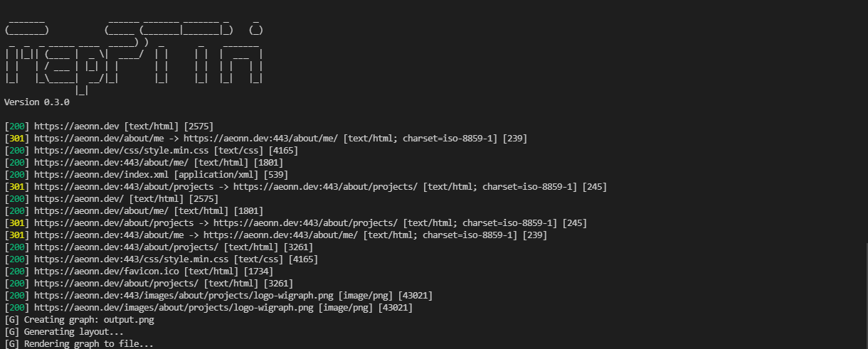Viewport: 868px width, 349px height.
Task: Open the https://aeonn.dev/favicon.ico link
Action: click(107, 272)
